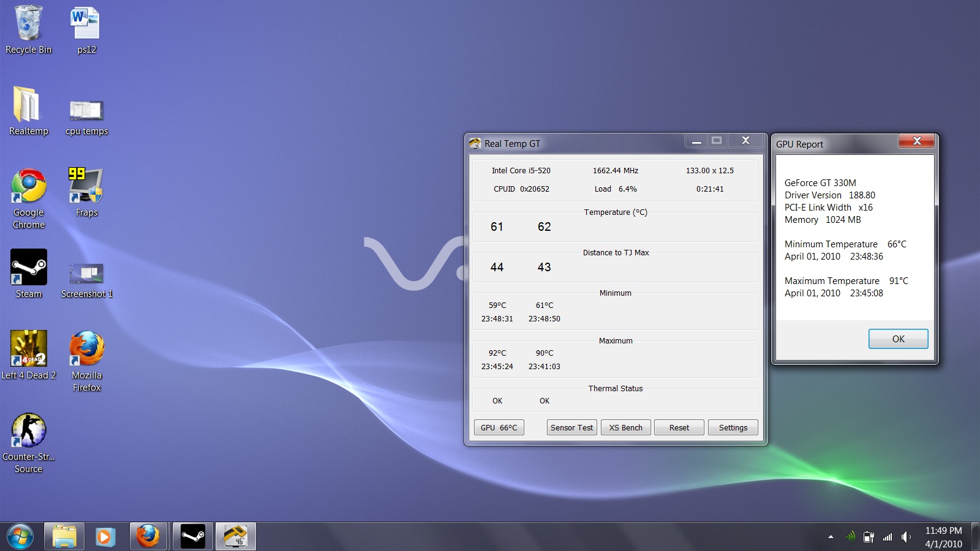
Task: Open the volume speaker tray icon
Action: tap(906, 537)
